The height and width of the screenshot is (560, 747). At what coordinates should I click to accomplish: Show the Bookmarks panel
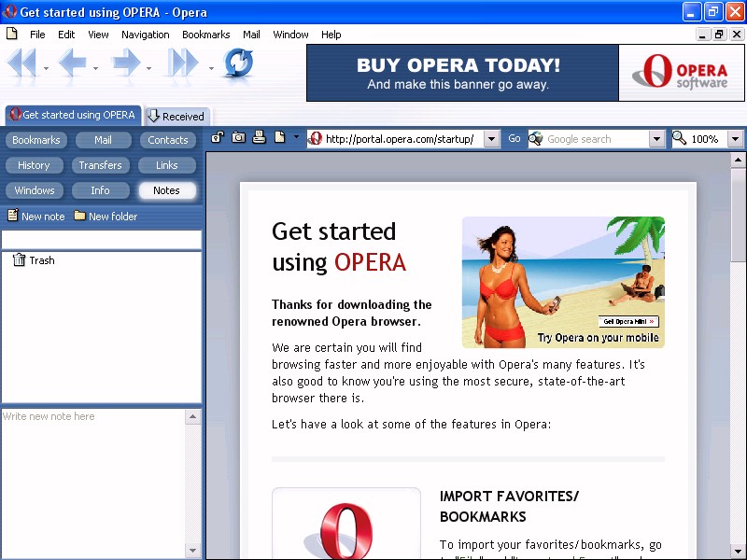36,140
